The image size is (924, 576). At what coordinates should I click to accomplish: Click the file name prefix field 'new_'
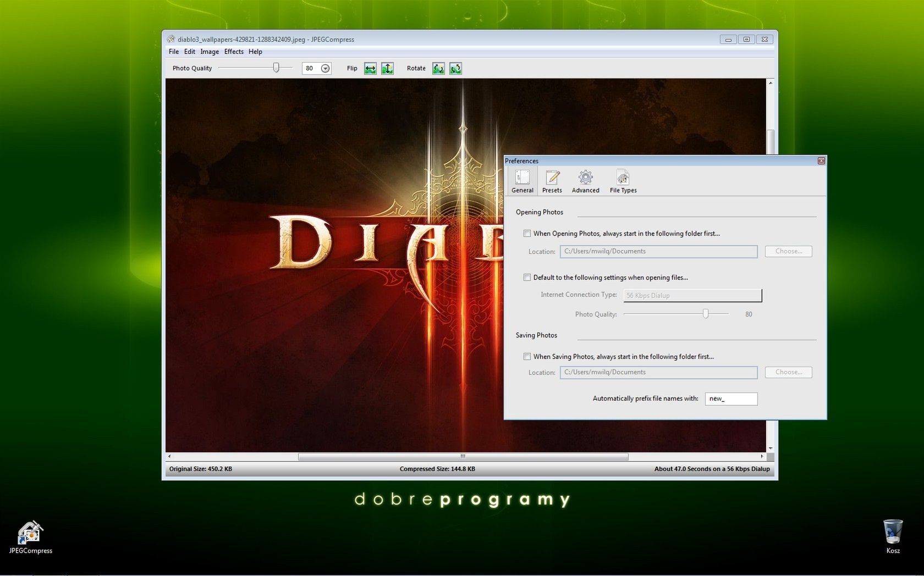click(731, 398)
